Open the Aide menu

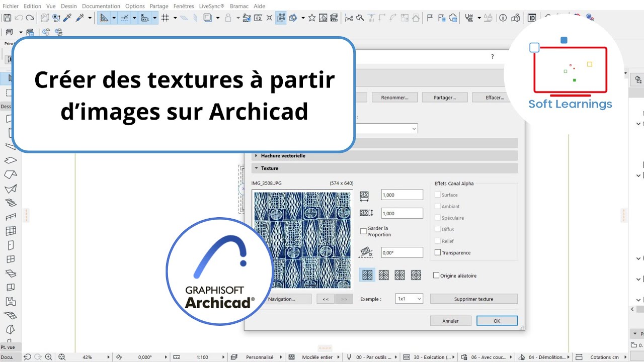pos(259,6)
